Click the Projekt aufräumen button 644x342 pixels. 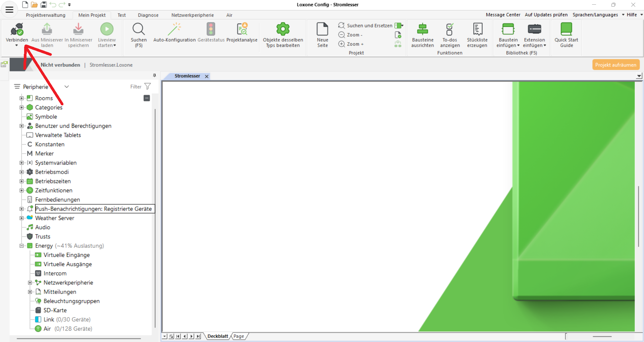pos(615,65)
